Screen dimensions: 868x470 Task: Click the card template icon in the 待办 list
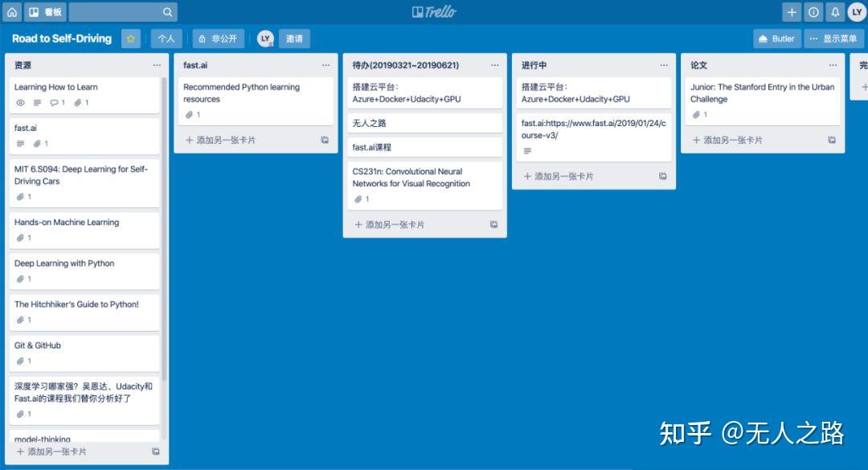(x=493, y=225)
